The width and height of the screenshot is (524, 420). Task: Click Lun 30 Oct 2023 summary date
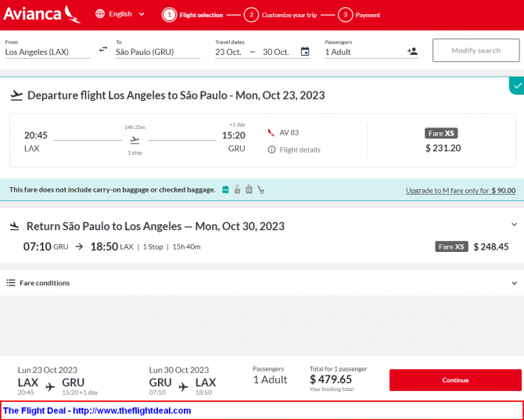179,370
